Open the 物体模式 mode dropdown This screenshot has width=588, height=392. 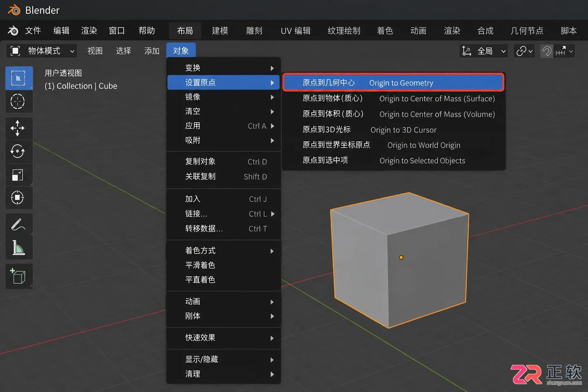click(x=42, y=51)
